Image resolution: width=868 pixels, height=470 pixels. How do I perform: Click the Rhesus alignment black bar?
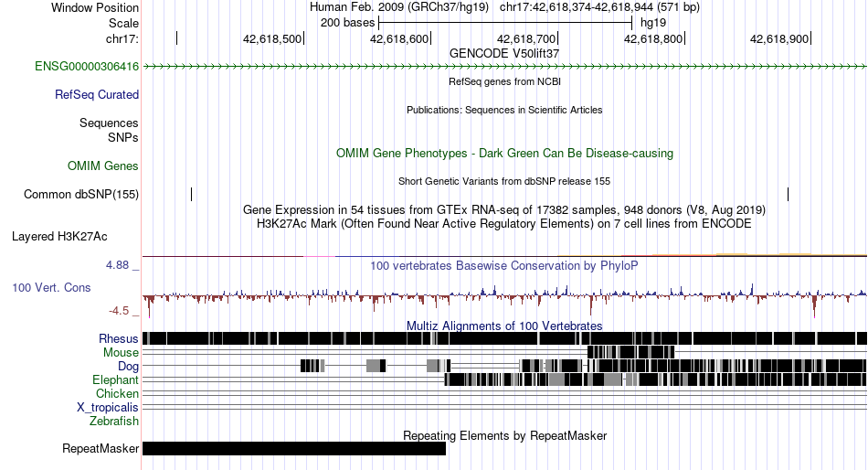(504, 338)
